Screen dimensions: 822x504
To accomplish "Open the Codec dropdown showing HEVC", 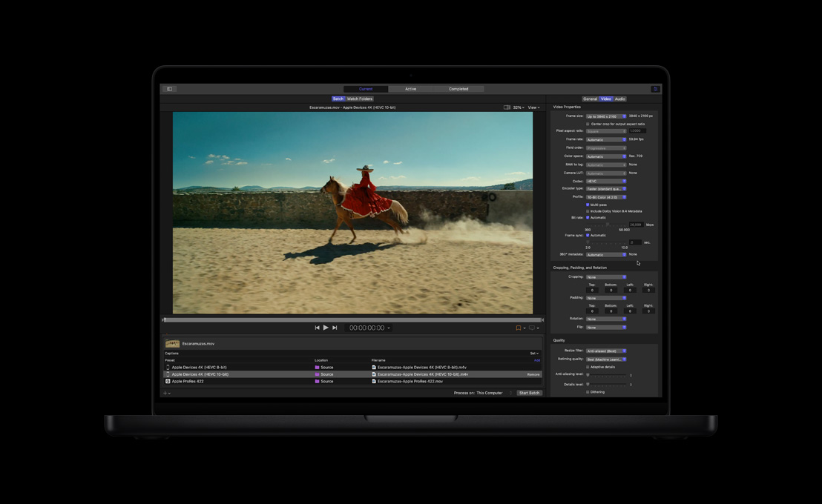I will pos(605,181).
